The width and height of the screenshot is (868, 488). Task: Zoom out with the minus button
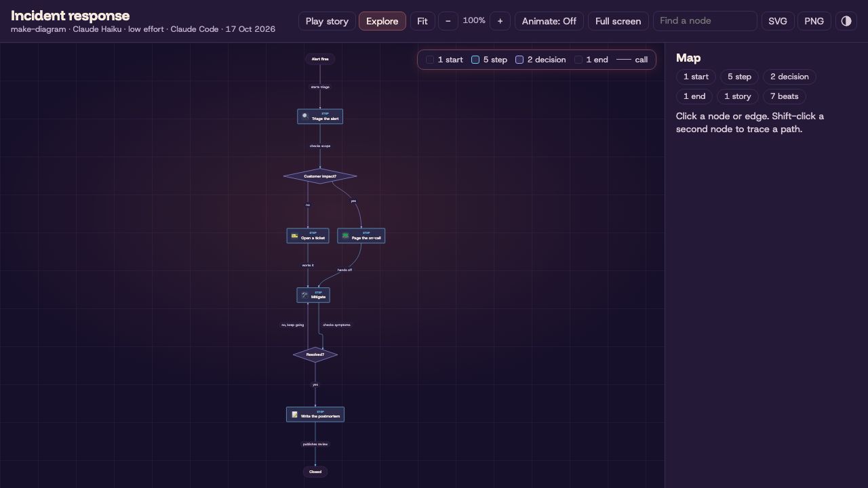pos(448,21)
